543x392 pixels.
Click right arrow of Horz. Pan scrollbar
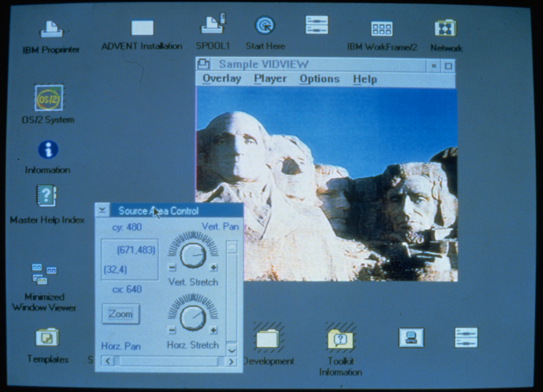click(x=231, y=361)
